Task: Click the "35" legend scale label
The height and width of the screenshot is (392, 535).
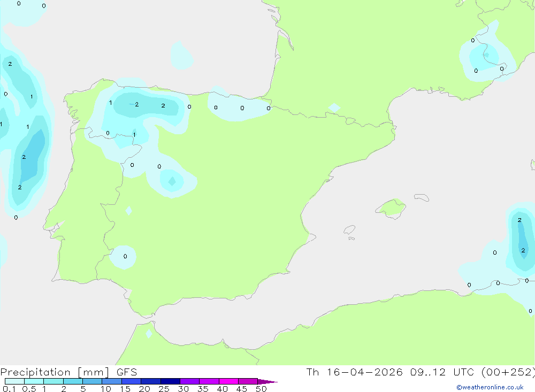Action: coord(203,389)
